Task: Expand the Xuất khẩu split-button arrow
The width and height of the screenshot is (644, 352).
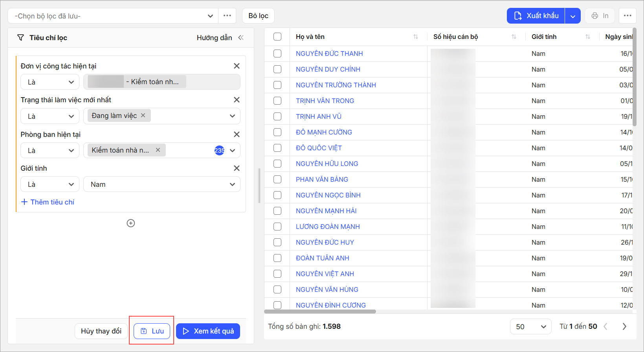Action: (x=573, y=16)
